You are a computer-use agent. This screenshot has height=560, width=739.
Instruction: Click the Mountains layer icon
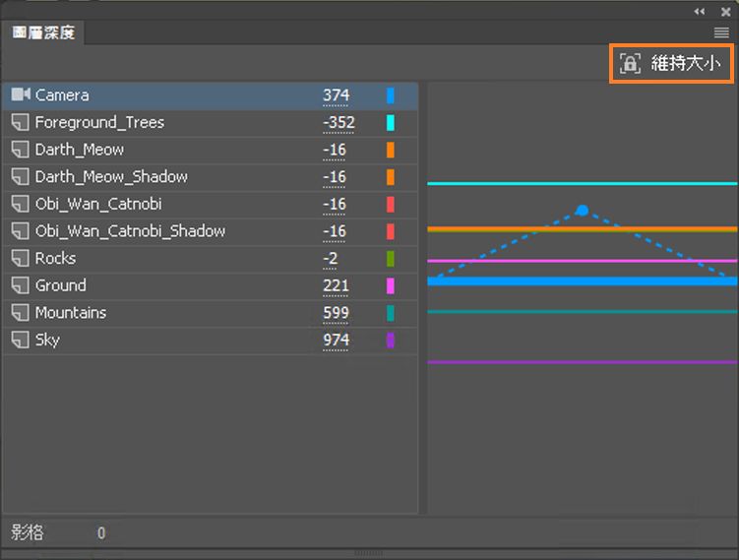pyautogui.click(x=20, y=313)
